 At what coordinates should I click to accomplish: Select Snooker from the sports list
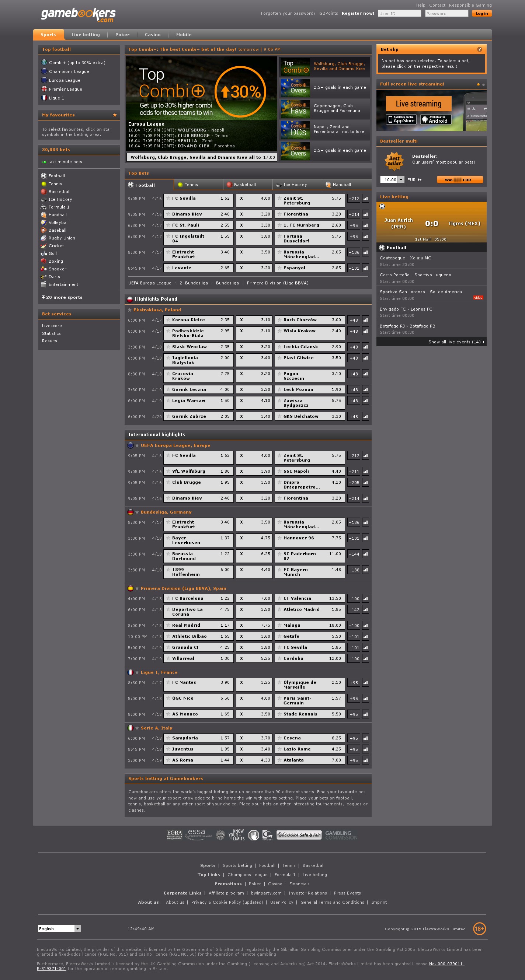[x=57, y=269]
